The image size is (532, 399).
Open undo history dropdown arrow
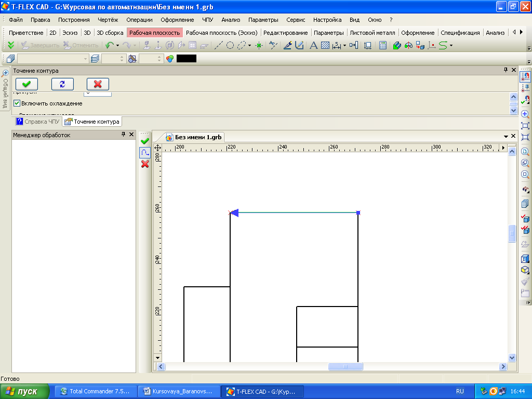117,45
